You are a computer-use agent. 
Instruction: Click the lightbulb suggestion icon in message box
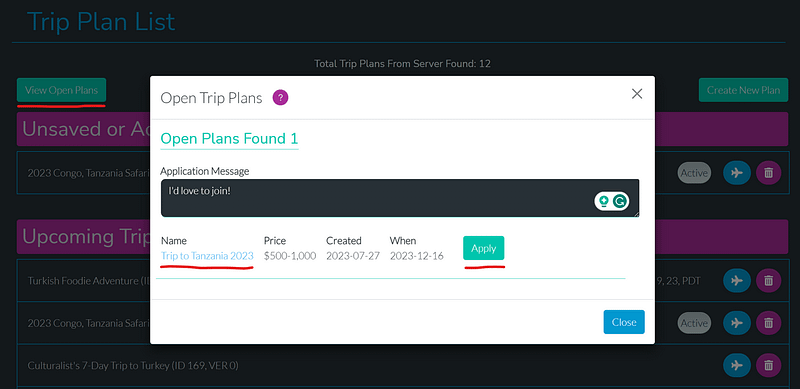[604, 202]
